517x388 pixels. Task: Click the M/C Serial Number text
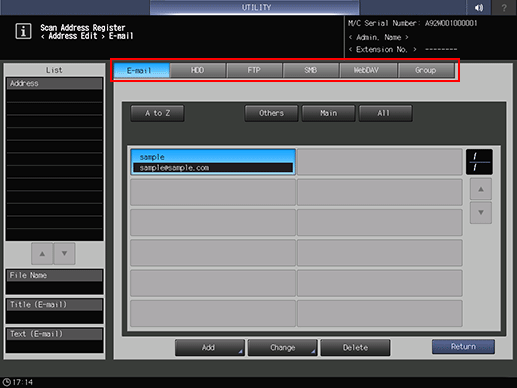click(413, 23)
